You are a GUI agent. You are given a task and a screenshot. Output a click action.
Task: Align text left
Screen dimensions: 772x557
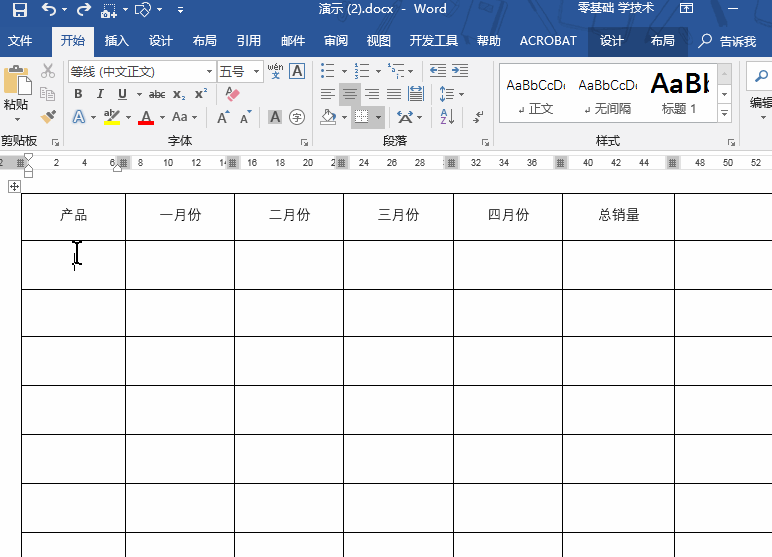pos(327,94)
